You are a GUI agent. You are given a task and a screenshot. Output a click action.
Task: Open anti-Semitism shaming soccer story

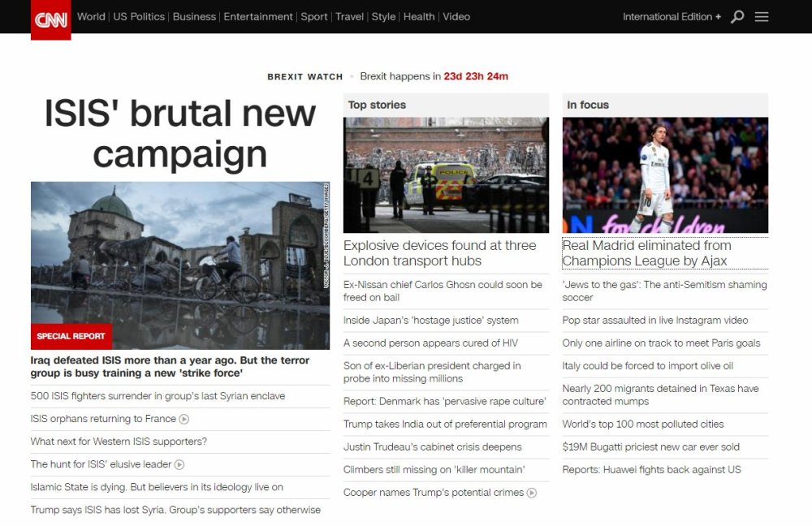point(664,291)
